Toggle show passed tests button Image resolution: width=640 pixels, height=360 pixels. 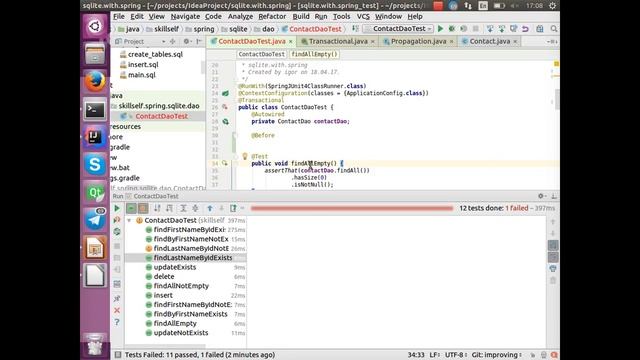(x=131, y=208)
